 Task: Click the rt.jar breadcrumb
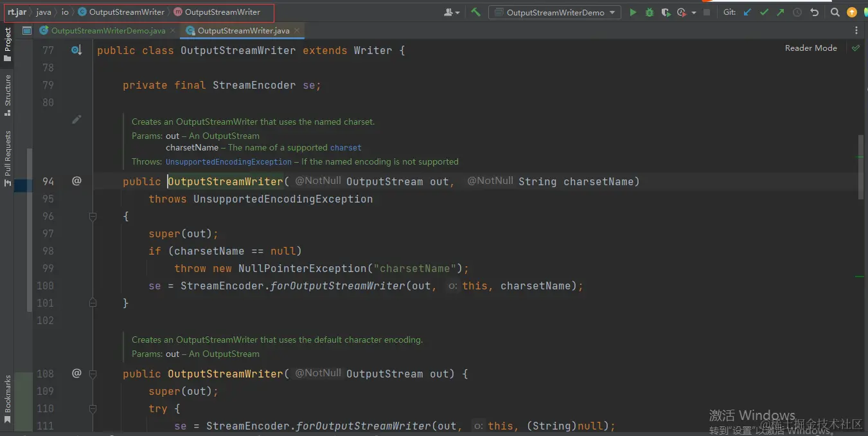point(17,12)
